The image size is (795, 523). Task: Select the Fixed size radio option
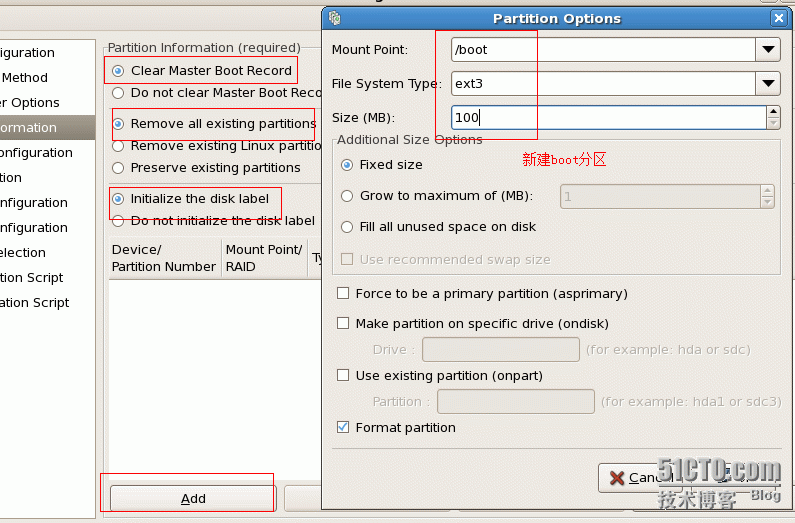click(x=348, y=165)
